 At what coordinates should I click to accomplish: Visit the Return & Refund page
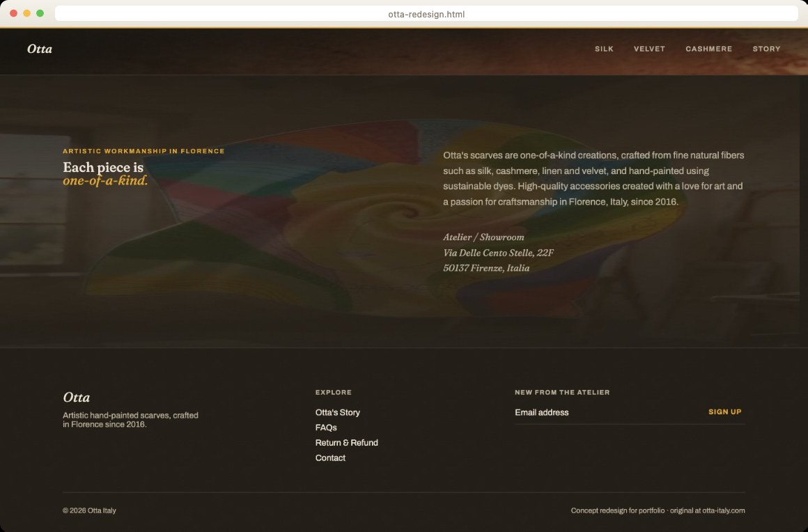[x=346, y=443]
